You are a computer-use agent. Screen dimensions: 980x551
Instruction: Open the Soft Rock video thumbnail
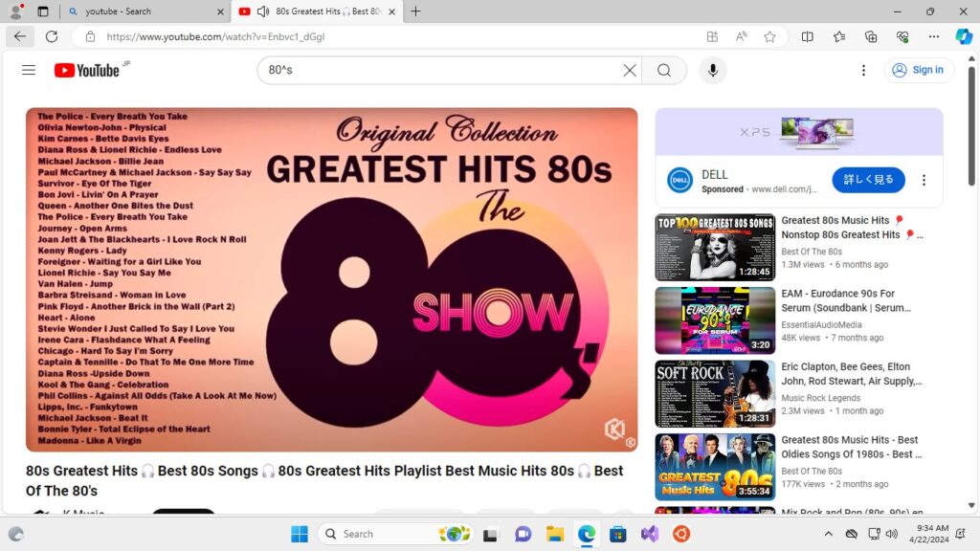[715, 393]
